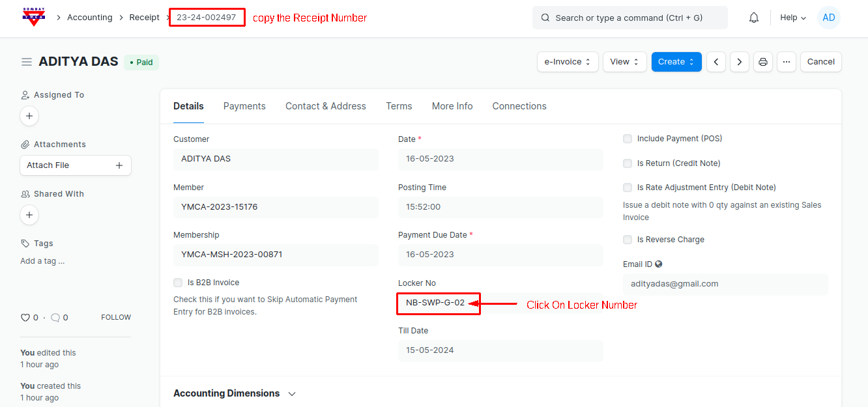
Task: Add assignee with Assigned To plus
Action: pos(29,116)
